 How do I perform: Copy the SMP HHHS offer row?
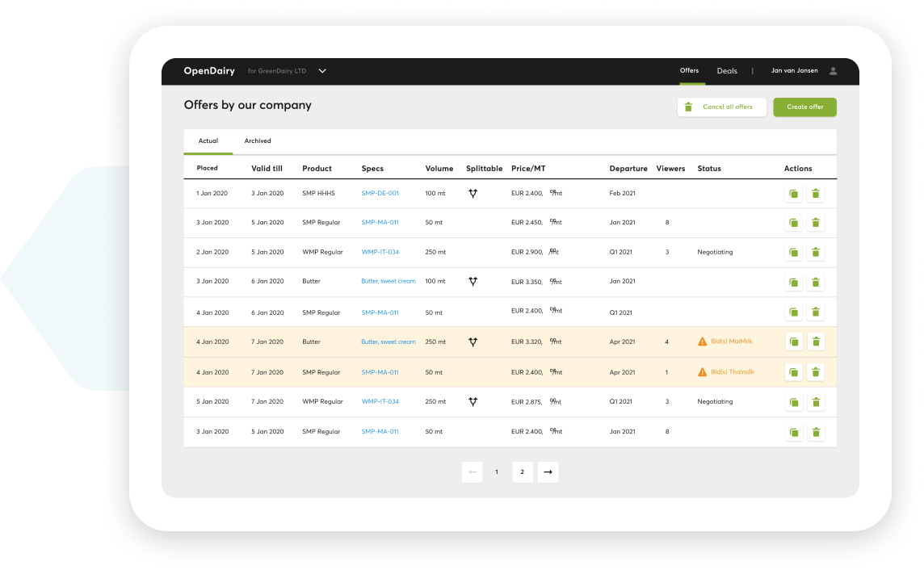tap(794, 194)
